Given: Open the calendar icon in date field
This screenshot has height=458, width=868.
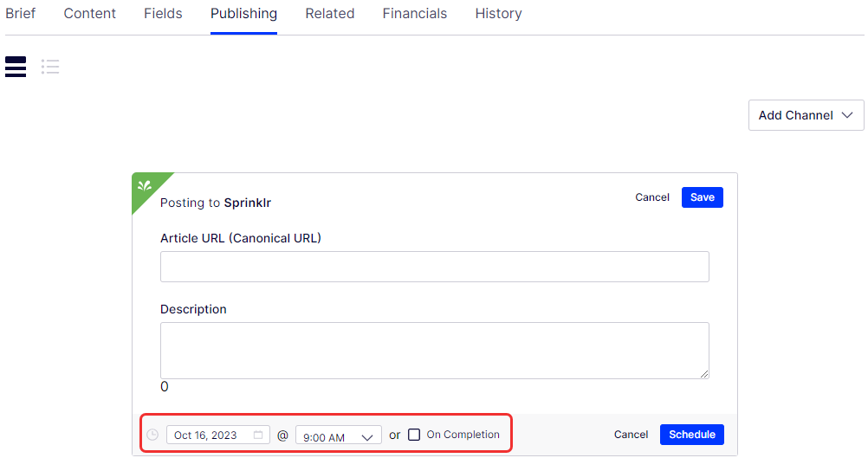Looking at the screenshot, I should point(258,435).
